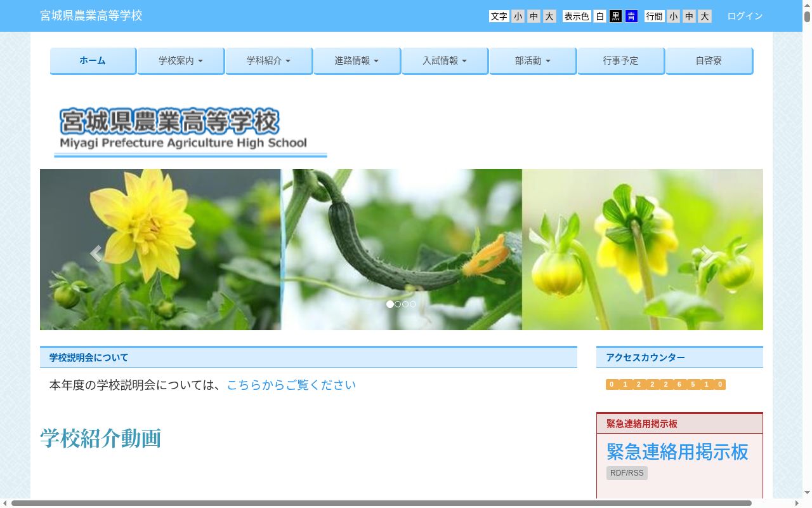Viewport: 812px width, 508px height.
Task: Expand the 部活動 dropdown menu
Action: [533, 61]
